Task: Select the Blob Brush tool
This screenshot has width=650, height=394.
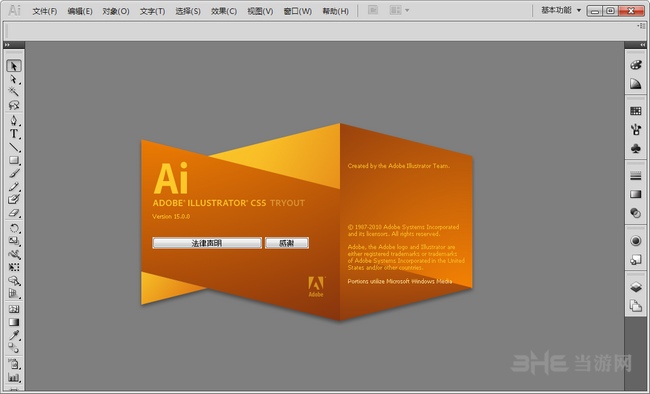Action: click(x=14, y=199)
